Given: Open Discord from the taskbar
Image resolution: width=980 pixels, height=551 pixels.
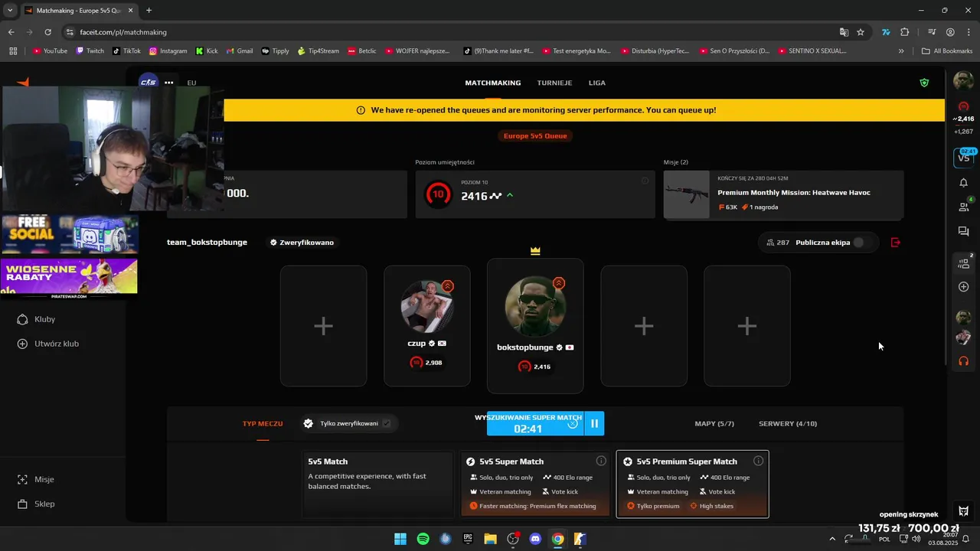Looking at the screenshot, I should click(x=535, y=539).
